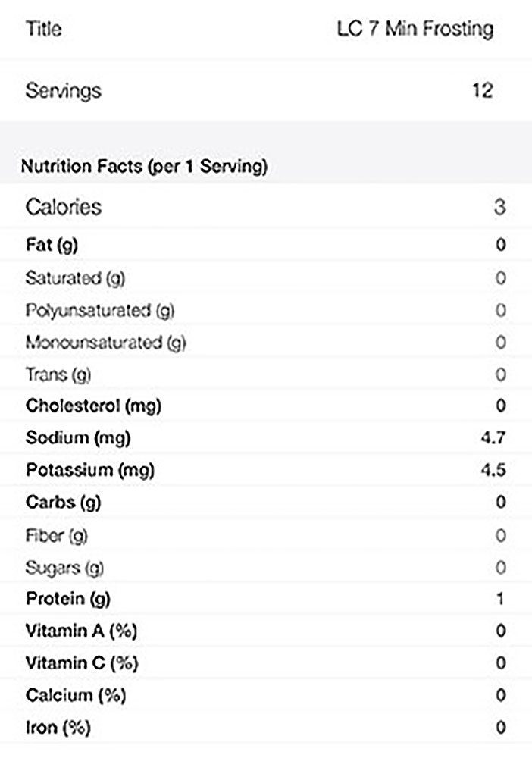This screenshot has width=532, height=758.
Task: Tap the Vitamin C (%) row
Action: coord(266,662)
